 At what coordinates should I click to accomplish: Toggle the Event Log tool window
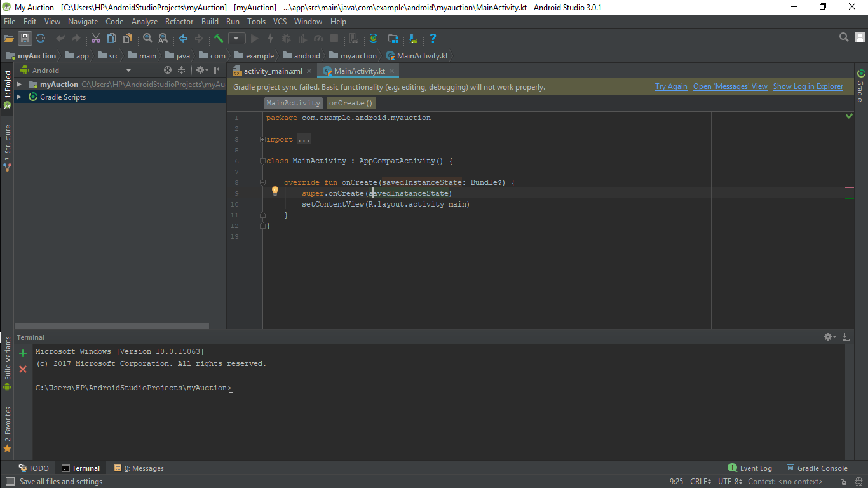point(750,468)
